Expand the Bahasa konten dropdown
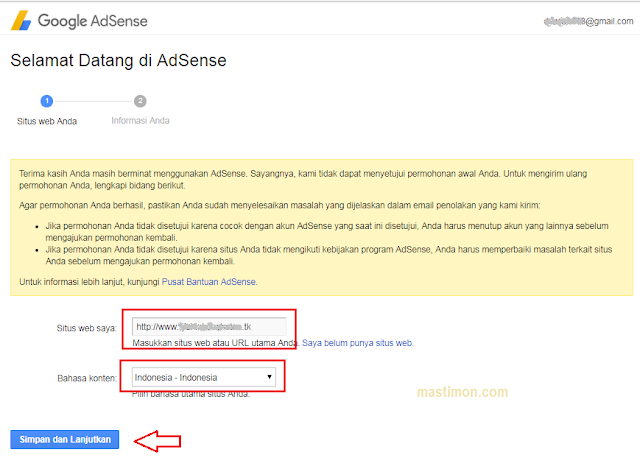Screen dimensions: 640x458 (204, 377)
